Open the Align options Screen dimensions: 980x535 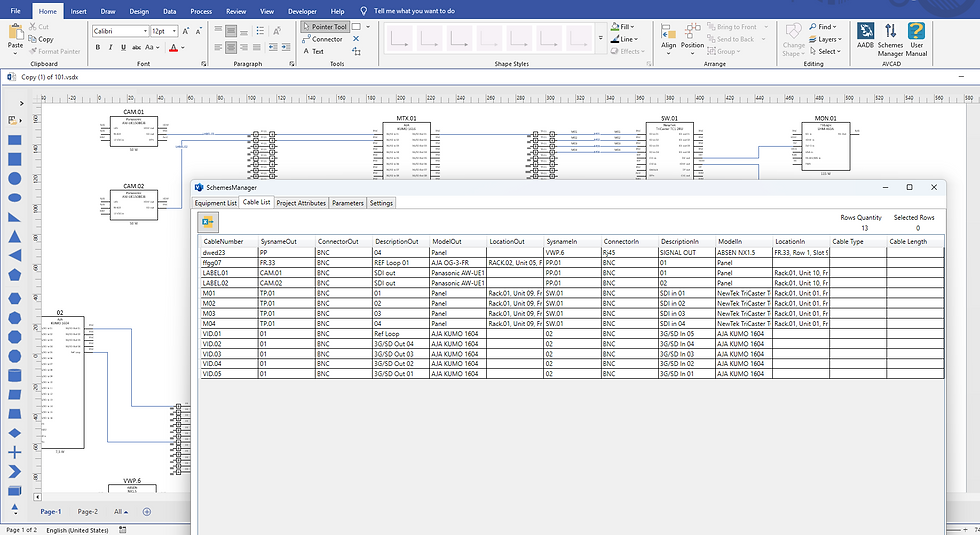(668, 38)
